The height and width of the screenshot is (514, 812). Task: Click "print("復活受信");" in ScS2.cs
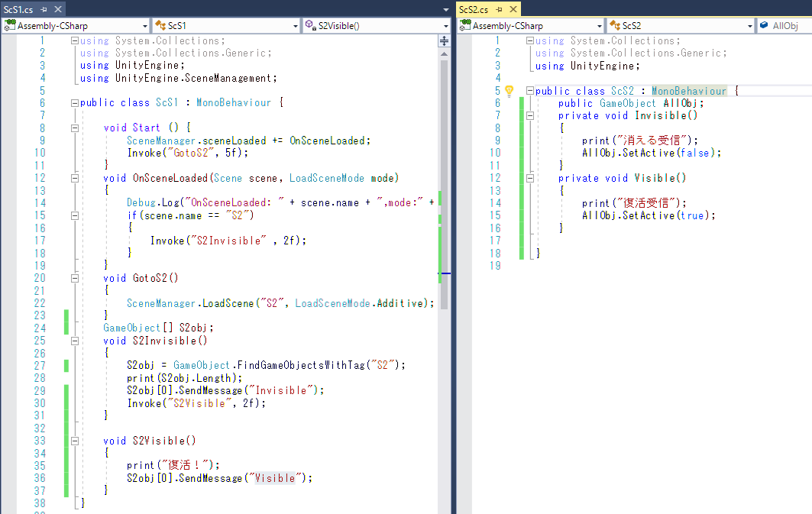click(634, 203)
